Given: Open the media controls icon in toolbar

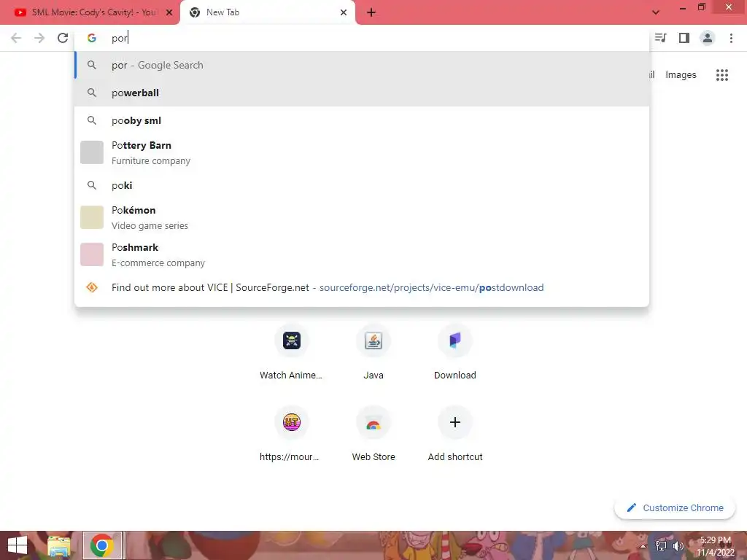Looking at the screenshot, I should (660, 38).
